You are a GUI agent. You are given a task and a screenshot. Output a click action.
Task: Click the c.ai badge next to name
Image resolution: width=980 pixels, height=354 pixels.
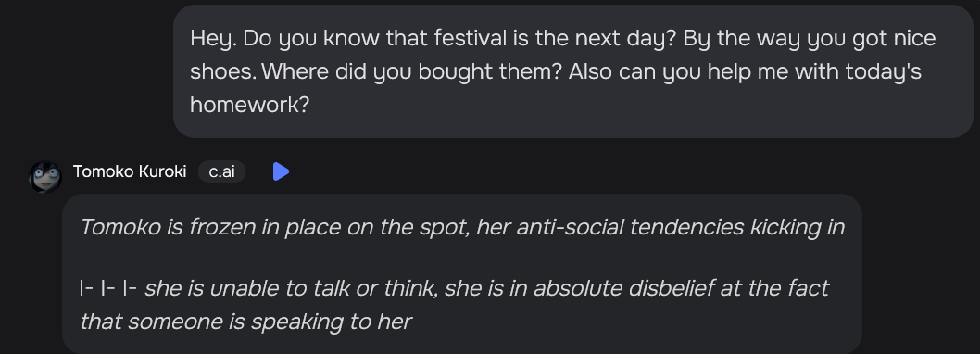[222, 171]
